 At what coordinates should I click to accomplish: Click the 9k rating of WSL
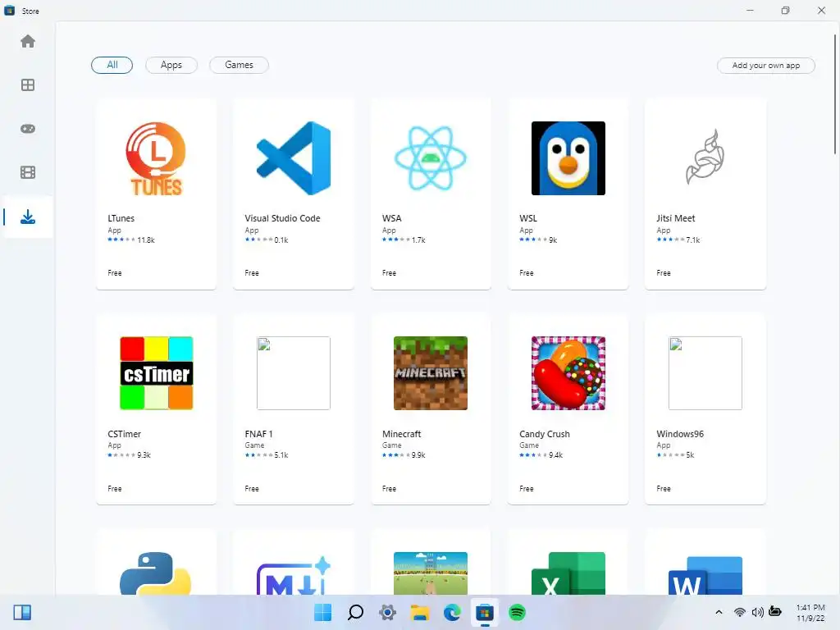(553, 240)
